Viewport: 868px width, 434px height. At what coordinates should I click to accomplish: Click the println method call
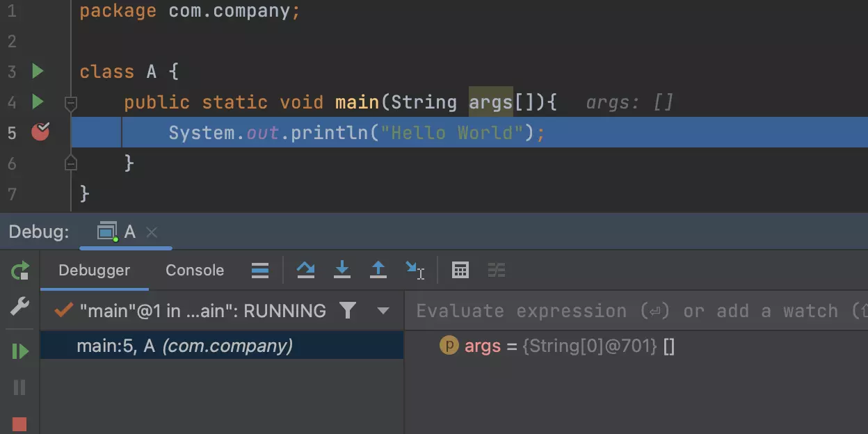(330, 132)
